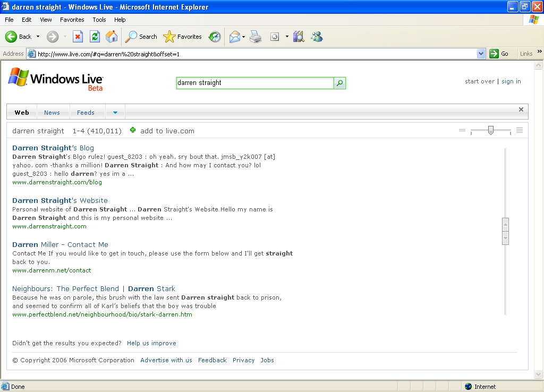The image size is (544, 392).
Task: Click the IE Home toolbar icon
Action: [112, 37]
